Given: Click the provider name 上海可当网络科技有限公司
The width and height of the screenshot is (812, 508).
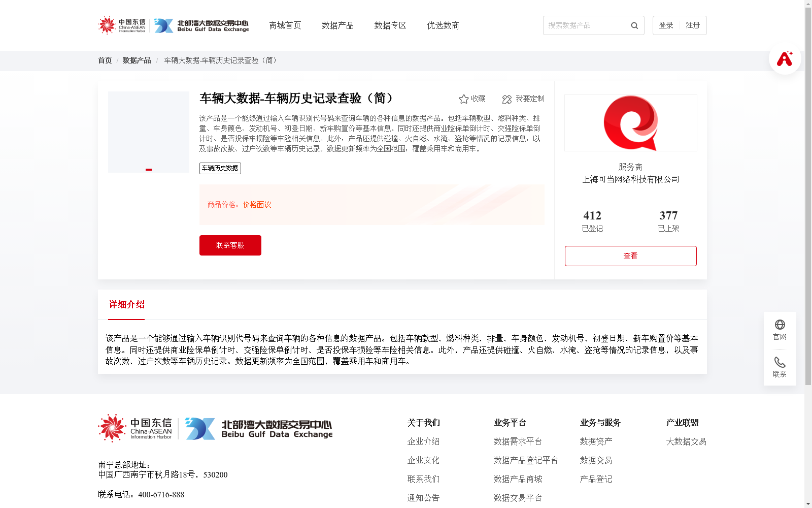Looking at the screenshot, I should (x=631, y=179).
